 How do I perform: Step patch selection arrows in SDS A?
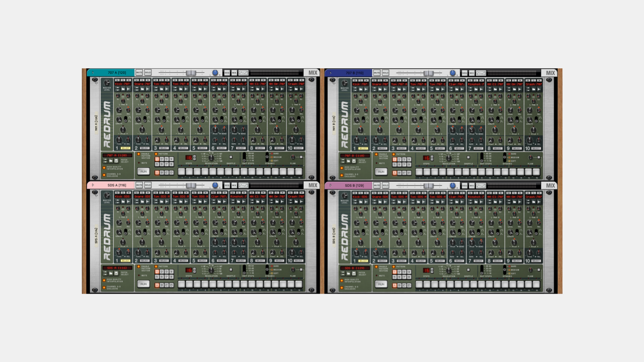[x=105, y=273]
